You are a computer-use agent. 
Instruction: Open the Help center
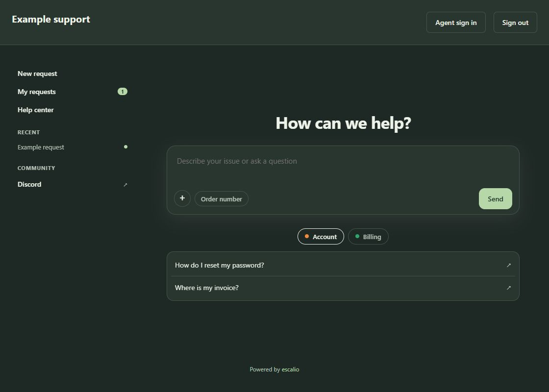[73, 110]
